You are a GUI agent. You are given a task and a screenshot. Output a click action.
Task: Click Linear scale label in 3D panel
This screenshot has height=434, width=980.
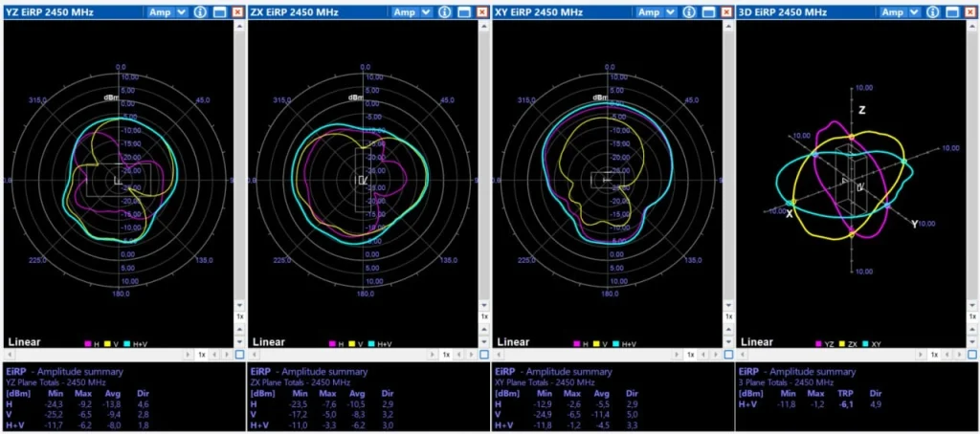tap(758, 342)
